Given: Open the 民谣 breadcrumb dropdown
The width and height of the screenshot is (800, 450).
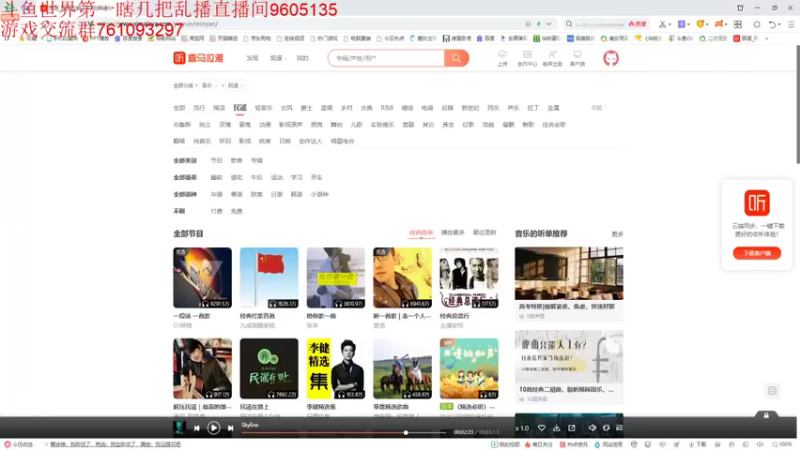Looking at the screenshot, I should click(236, 86).
